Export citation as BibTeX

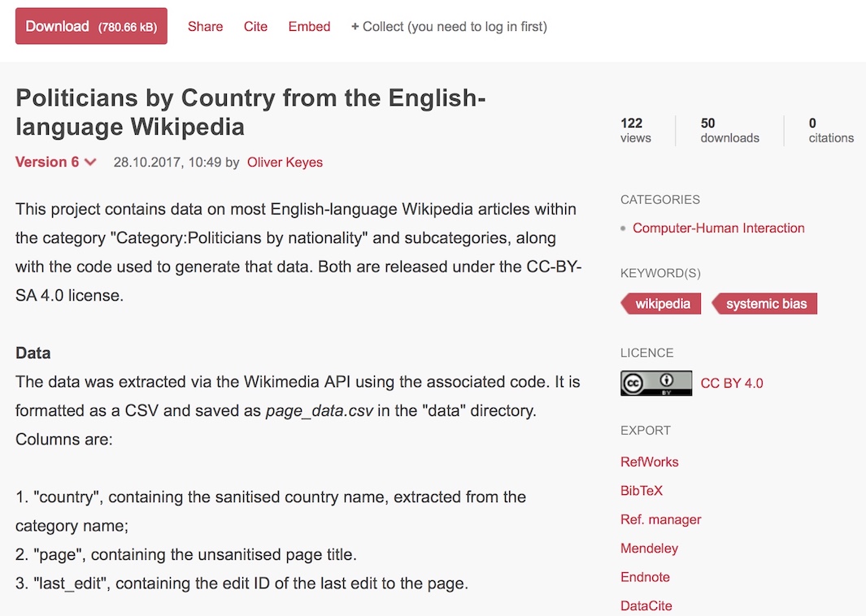(x=642, y=491)
